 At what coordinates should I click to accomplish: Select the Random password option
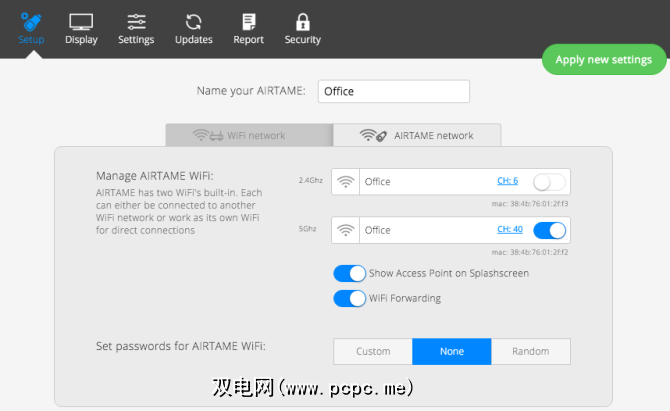(x=531, y=352)
